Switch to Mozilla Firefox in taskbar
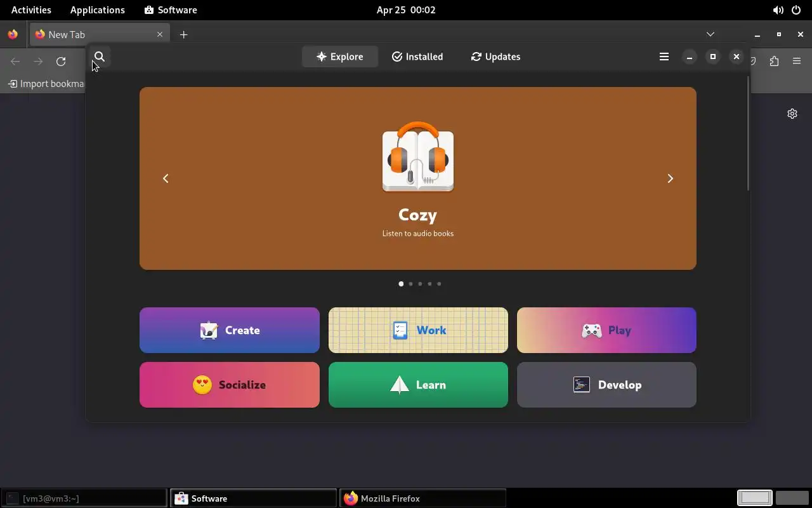The height and width of the screenshot is (508, 812). (x=423, y=498)
